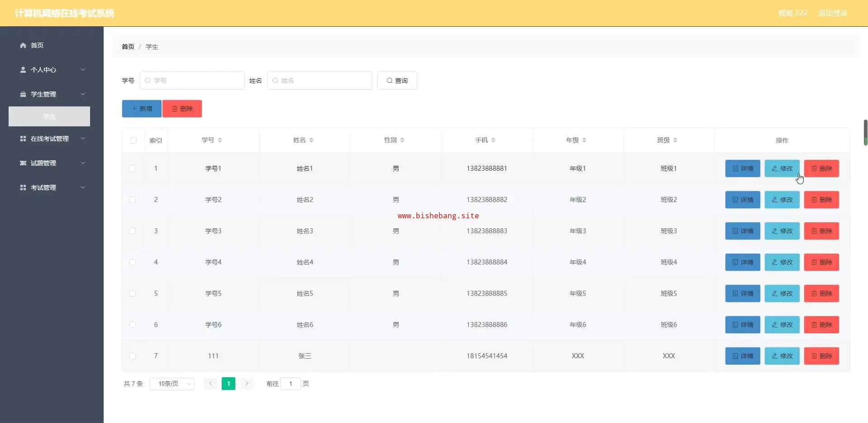Click the 学生管理 briefcase icon

pos(23,94)
